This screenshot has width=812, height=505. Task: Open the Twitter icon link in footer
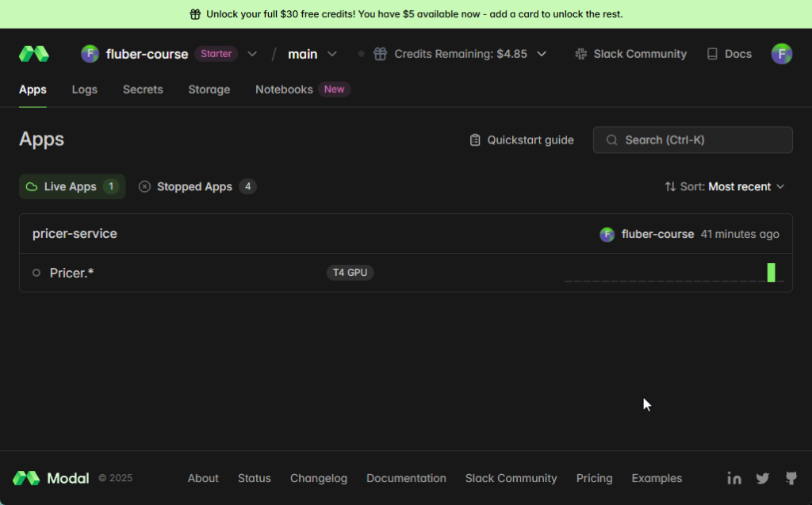click(x=763, y=478)
